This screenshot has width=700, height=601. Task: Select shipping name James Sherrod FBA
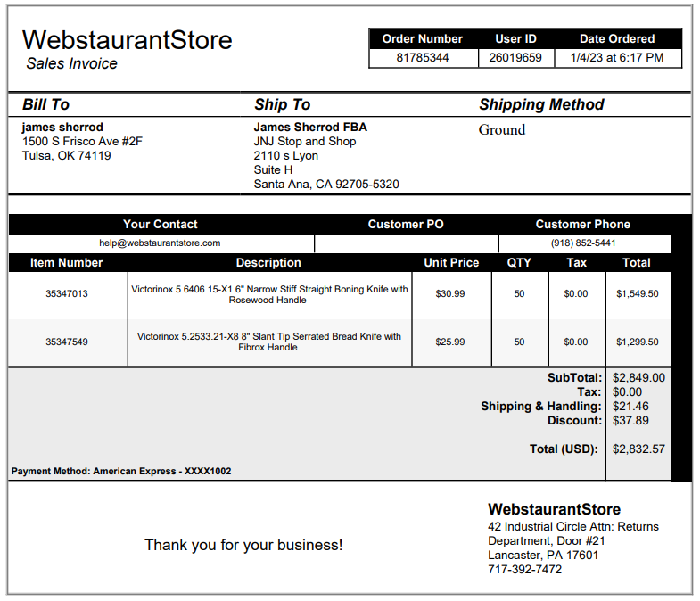click(x=310, y=128)
